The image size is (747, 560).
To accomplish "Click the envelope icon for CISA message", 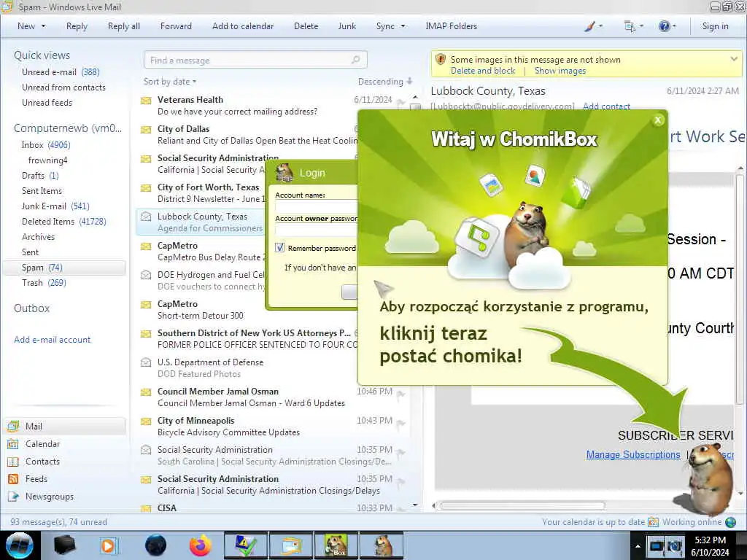I will 146,508.
